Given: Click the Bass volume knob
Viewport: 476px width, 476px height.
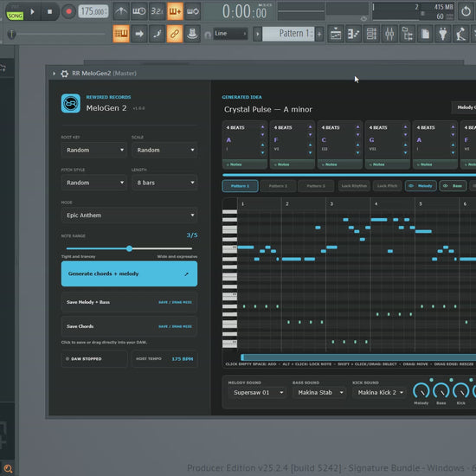Looking at the screenshot, I should [x=441, y=391].
